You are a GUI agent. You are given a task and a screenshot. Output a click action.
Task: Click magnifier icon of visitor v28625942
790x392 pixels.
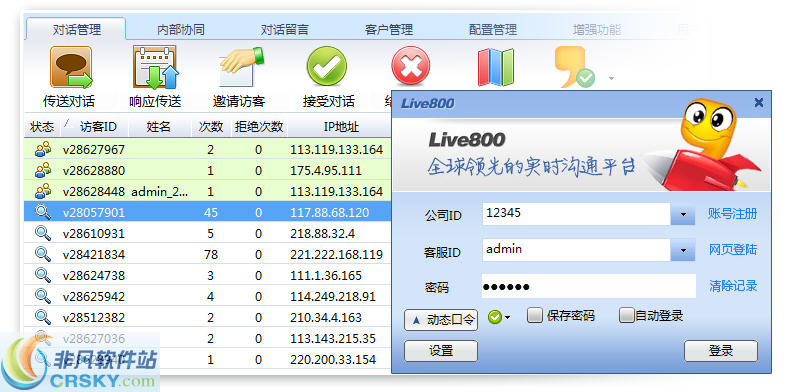point(43,296)
